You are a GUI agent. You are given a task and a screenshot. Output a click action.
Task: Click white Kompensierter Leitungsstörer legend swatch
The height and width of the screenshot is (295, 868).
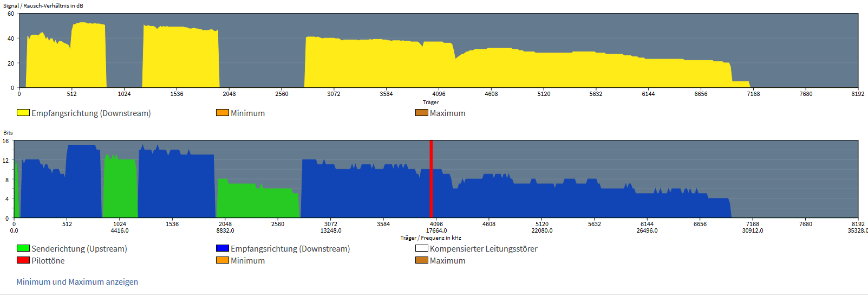422,248
